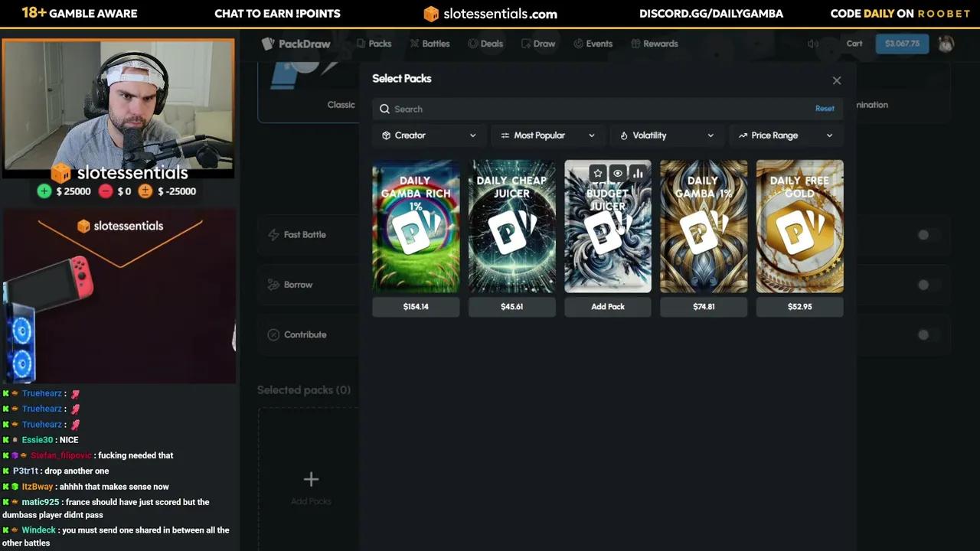Click chat username Essie30
Image resolution: width=980 pixels, height=551 pixels.
(38, 440)
